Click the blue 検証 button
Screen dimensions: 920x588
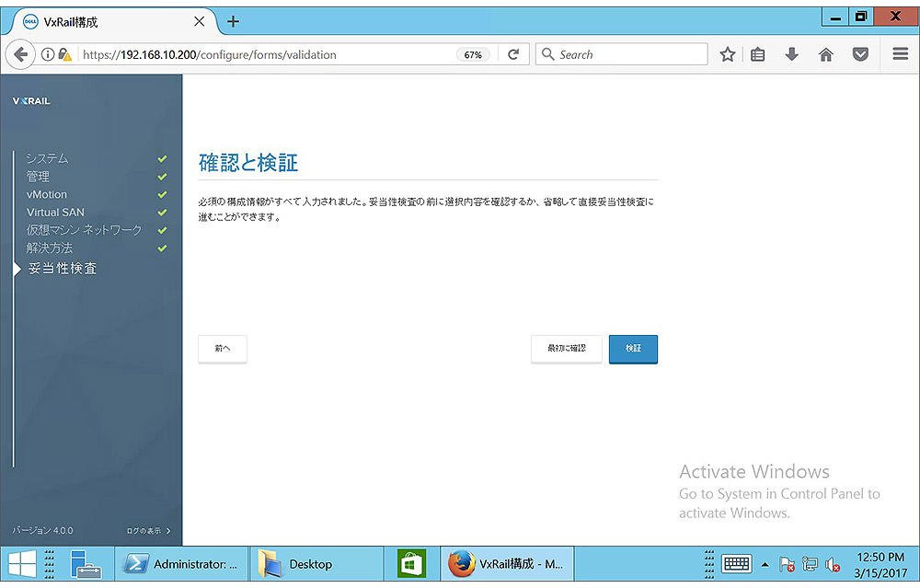tap(633, 349)
